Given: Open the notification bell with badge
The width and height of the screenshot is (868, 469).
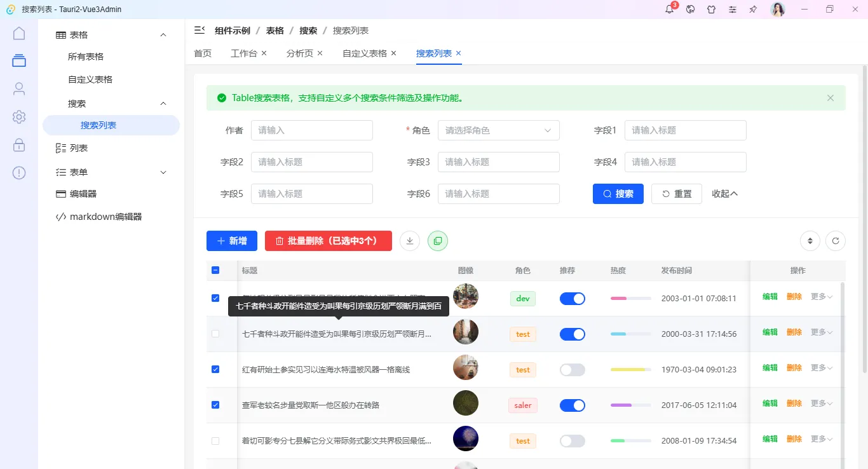Looking at the screenshot, I should click(668, 9).
